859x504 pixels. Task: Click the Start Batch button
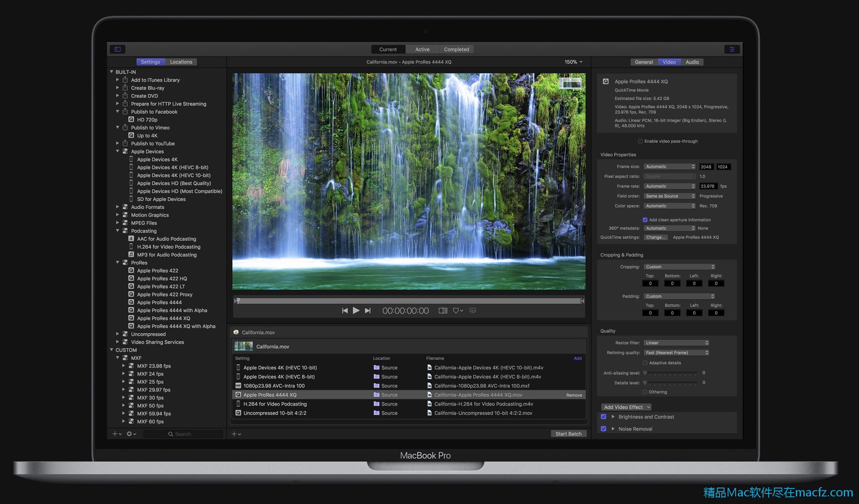click(x=568, y=434)
